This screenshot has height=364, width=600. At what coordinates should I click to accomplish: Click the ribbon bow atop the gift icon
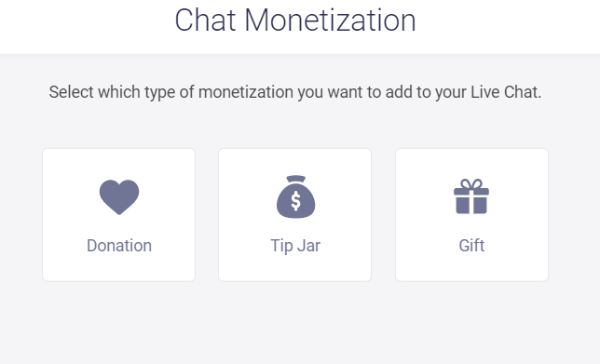[x=471, y=183]
